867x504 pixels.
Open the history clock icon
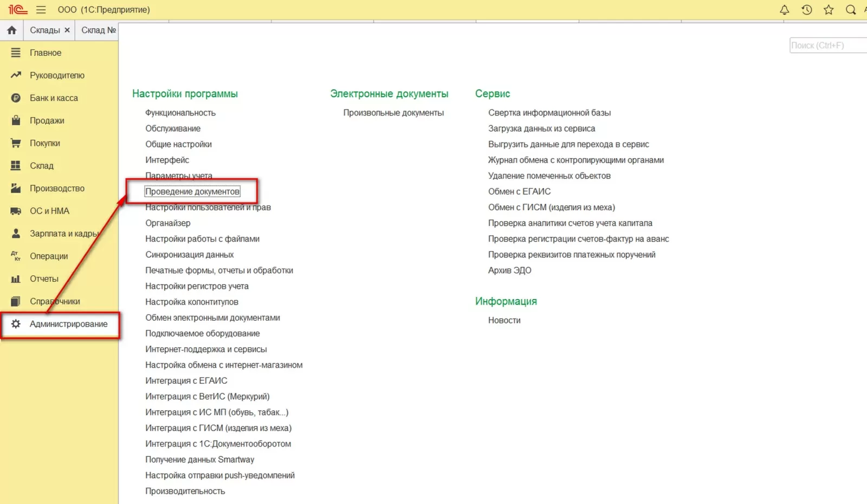pos(806,10)
